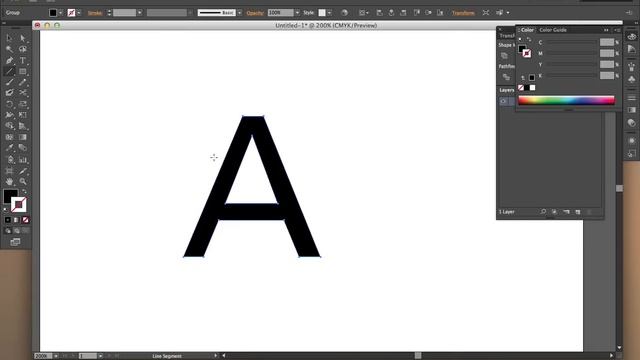
Task: Choose the white swatch in Color panel
Action: point(532,88)
